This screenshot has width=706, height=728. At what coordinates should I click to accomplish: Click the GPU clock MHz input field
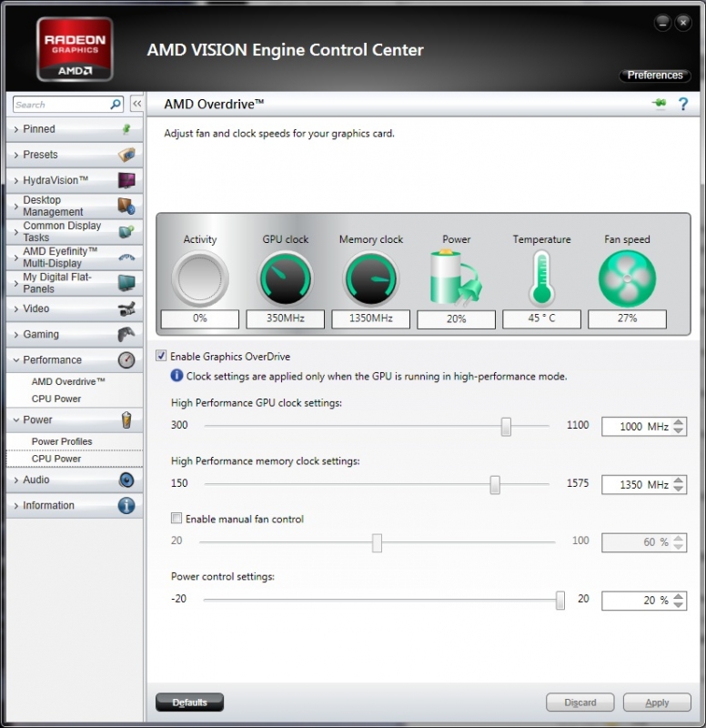636,427
